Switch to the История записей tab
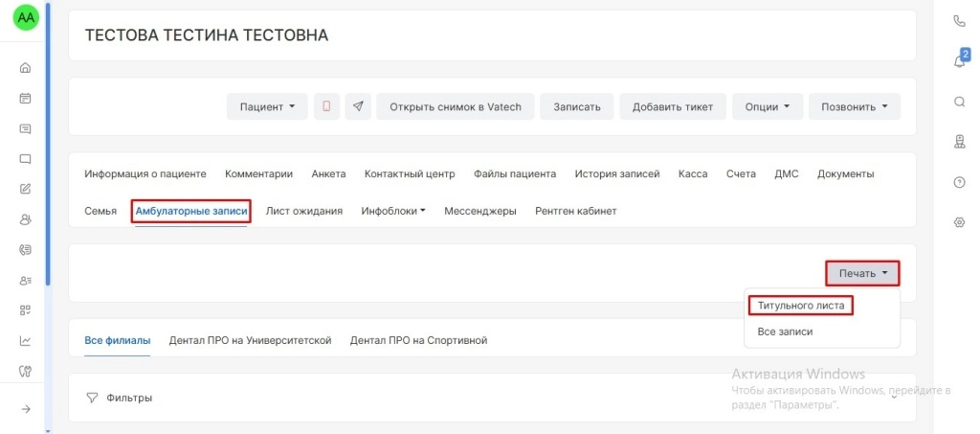The height and width of the screenshot is (434, 980). pos(616,174)
